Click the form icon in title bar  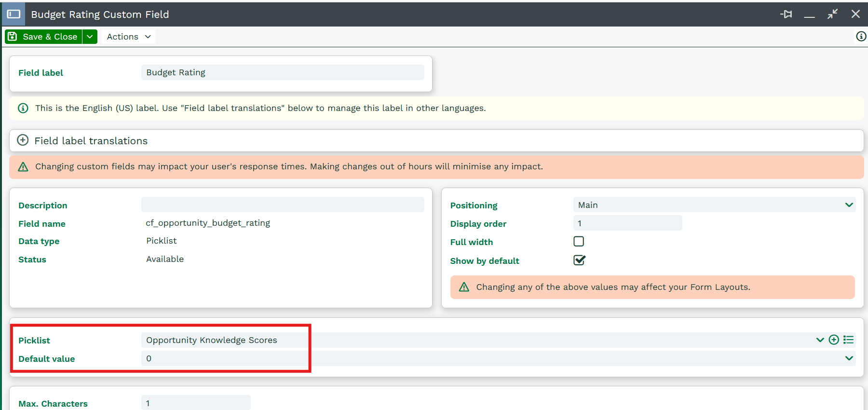click(x=14, y=14)
